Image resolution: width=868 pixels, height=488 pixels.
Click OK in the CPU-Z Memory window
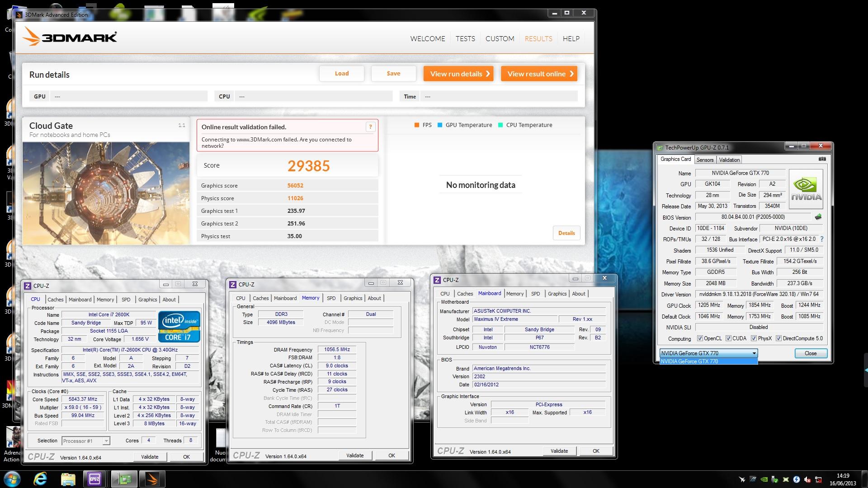click(392, 455)
